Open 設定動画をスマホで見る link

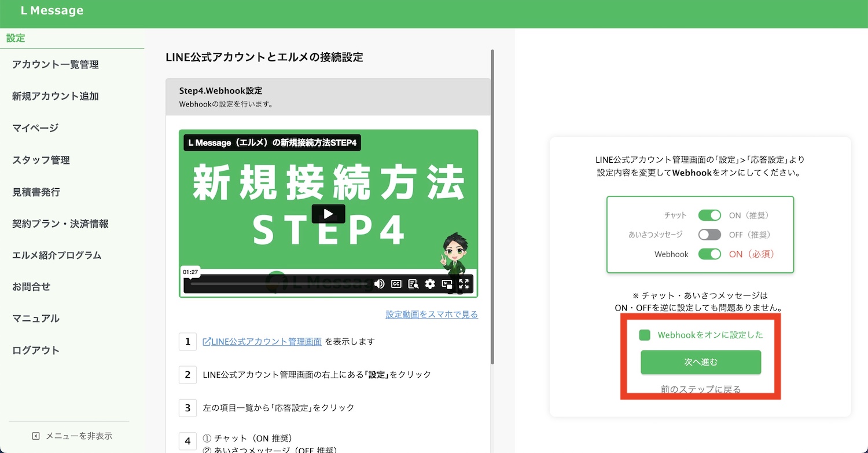coord(432,315)
